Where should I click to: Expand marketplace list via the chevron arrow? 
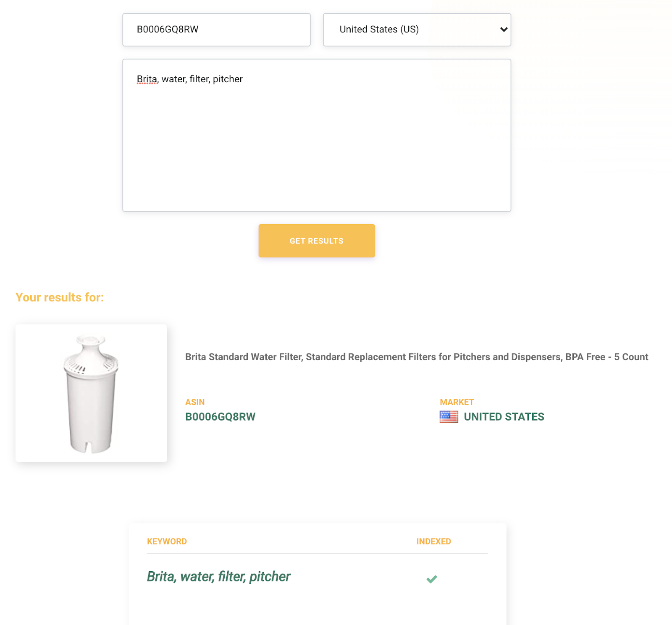504,30
